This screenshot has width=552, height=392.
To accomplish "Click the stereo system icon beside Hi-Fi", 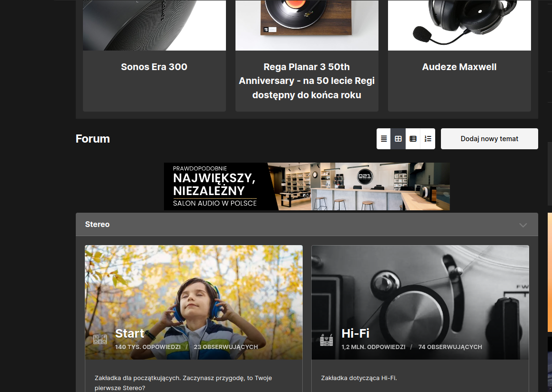I will point(327,340).
